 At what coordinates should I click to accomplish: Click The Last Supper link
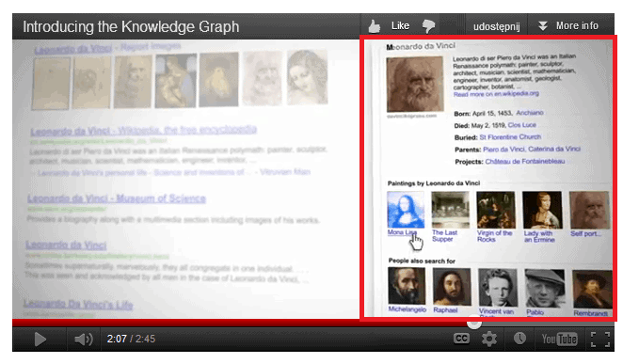444,236
